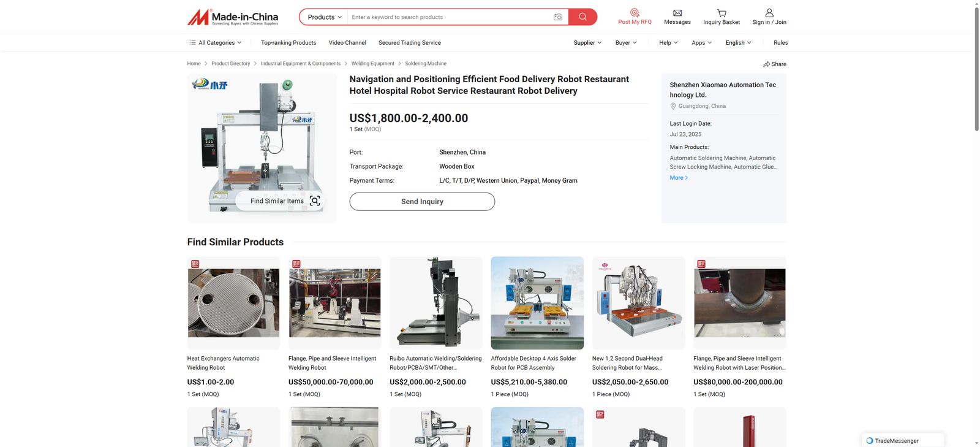Click the Share arrow icon
Viewport: 980px width, 447px height.
pos(766,64)
